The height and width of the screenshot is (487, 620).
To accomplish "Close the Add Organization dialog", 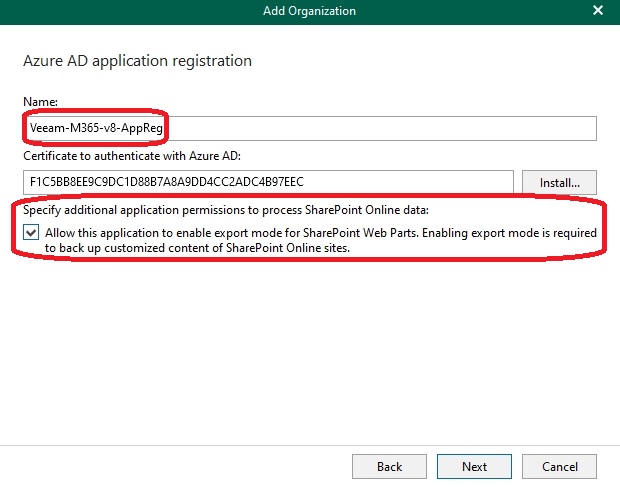I will coord(598,10).
